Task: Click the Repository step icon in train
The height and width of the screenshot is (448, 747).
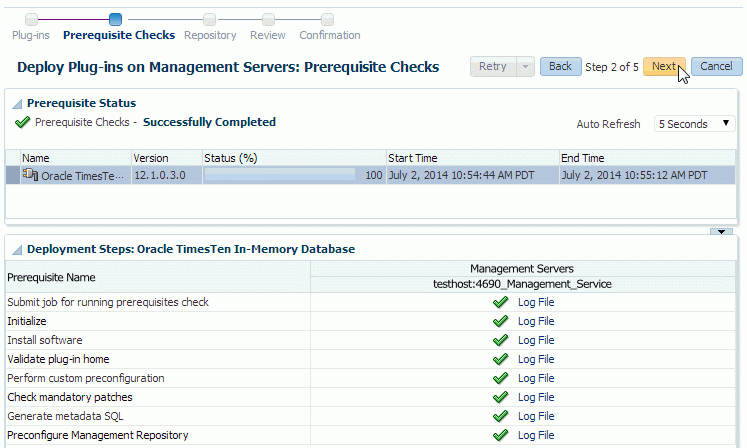Action: [209, 19]
